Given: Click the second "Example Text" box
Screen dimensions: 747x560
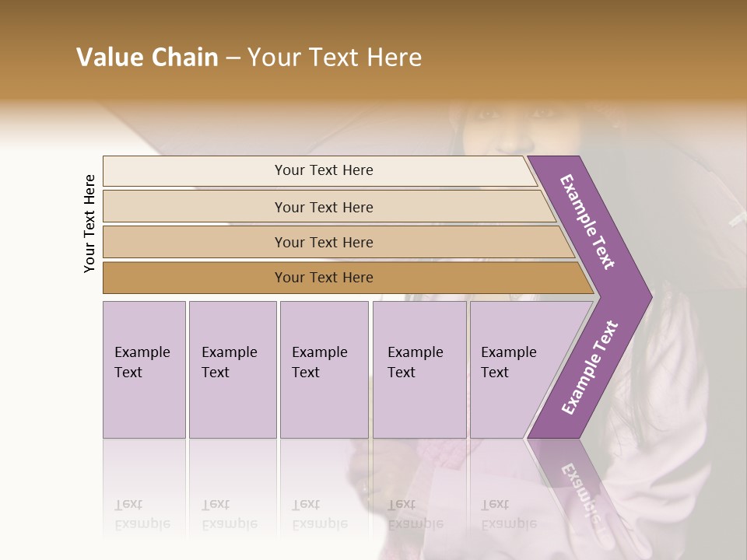Looking at the screenshot, I should (233, 369).
